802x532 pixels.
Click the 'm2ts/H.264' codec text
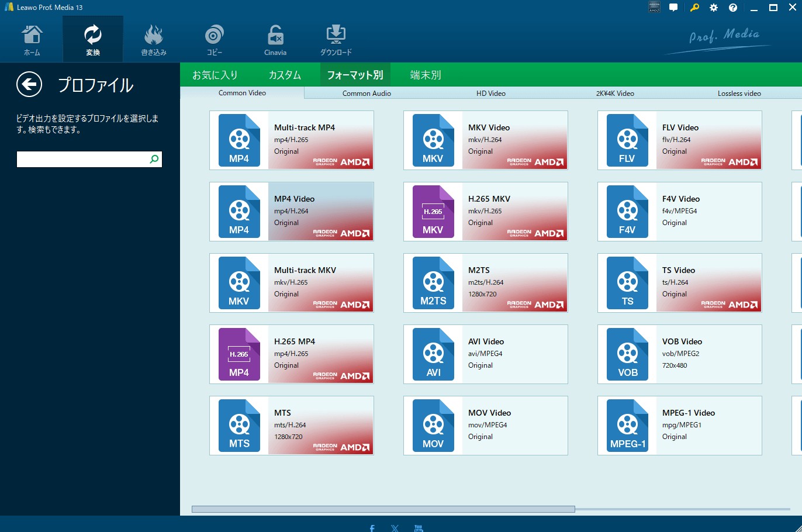click(x=486, y=282)
